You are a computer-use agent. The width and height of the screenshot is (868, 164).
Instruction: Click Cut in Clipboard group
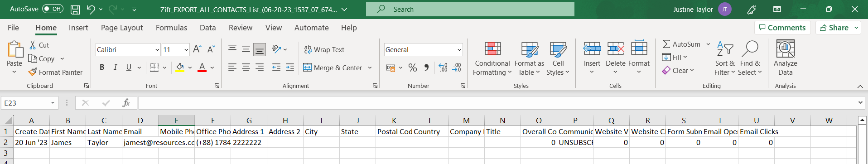pyautogui.click(x=39, y=45)
